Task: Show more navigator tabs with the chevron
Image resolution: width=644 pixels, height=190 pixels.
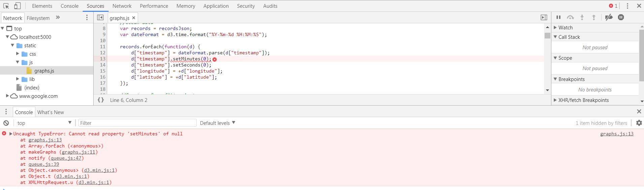Action: 58,18
